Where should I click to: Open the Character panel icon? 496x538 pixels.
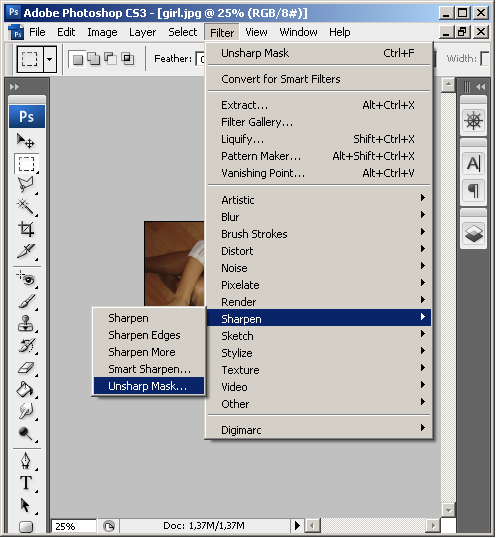(x=473, y=163)
